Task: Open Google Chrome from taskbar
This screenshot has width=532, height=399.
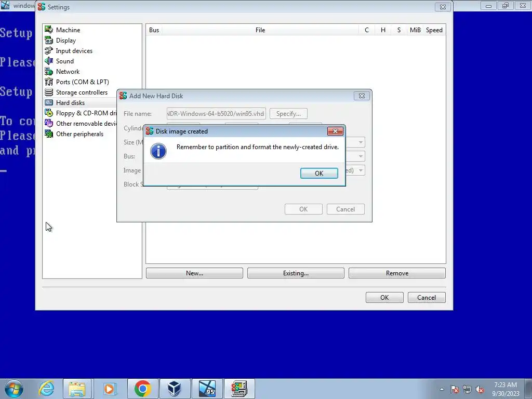Action: 143,389
